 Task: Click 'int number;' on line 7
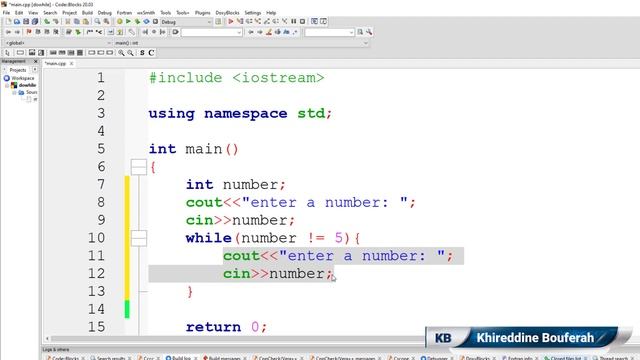[x=236, y=185]
